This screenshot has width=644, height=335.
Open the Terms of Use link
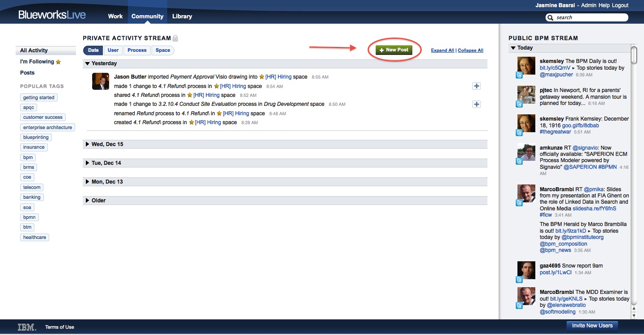pos(59,327)
